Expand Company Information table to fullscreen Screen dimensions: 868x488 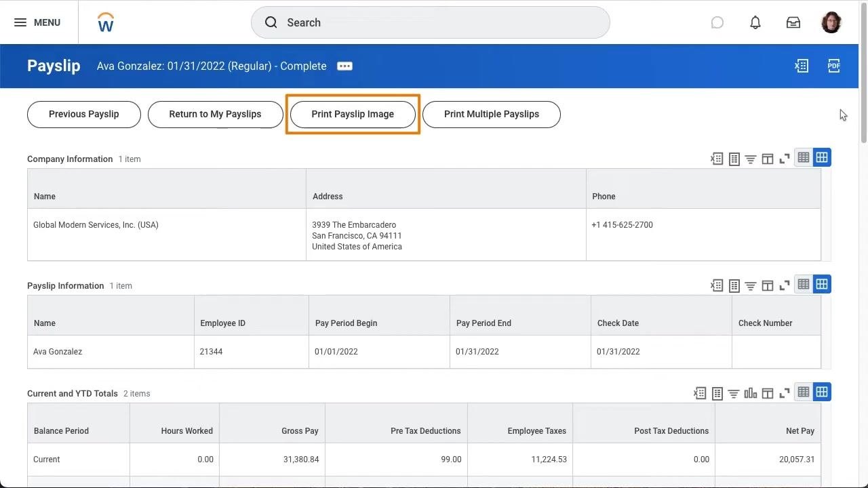785,159
